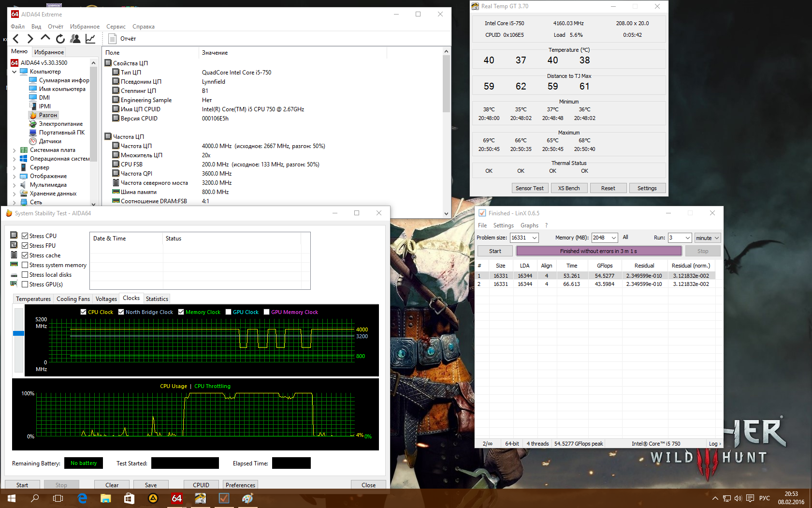
Task: Open the Memory (MiB) dropdown in LinX
Action: coord(614,238)
